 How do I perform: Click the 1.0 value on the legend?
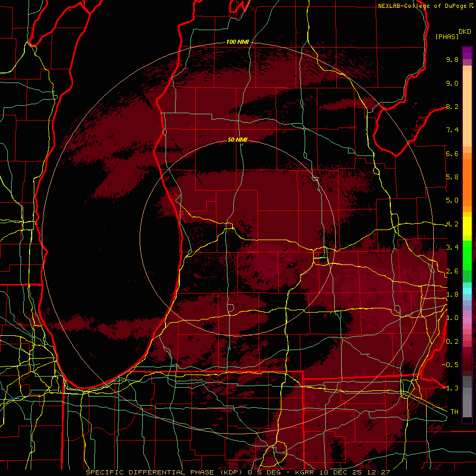pyautogui.click(x=452, y=318)
